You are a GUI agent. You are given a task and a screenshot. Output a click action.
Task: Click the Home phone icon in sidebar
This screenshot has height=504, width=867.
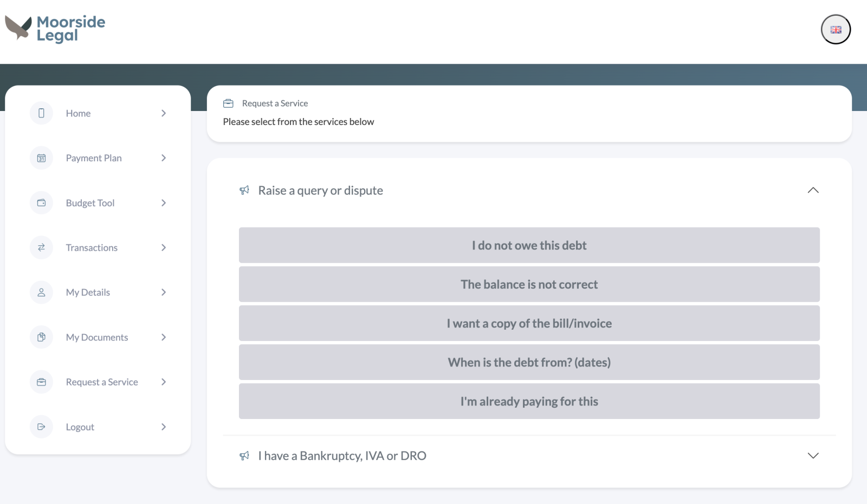click(41, 113)
